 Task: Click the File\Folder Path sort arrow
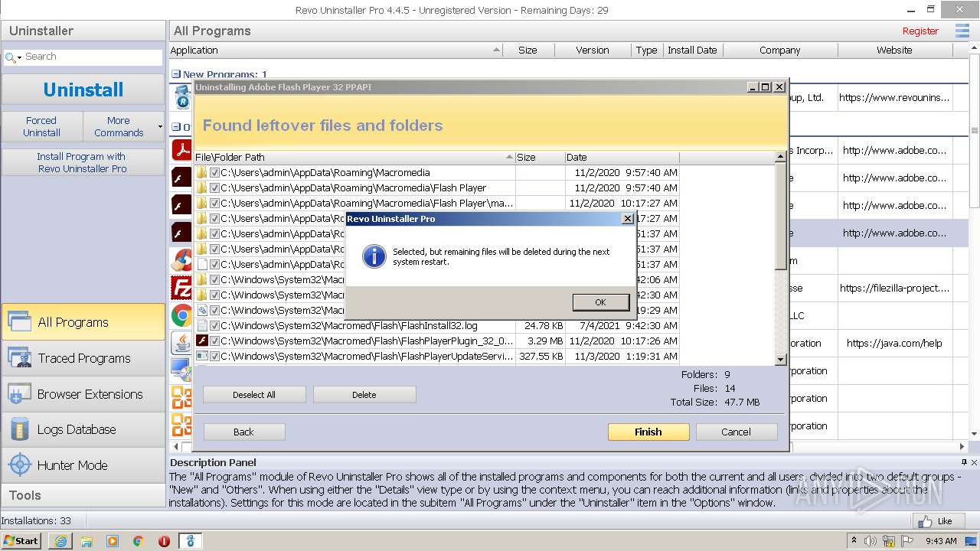tap(510, 157)
